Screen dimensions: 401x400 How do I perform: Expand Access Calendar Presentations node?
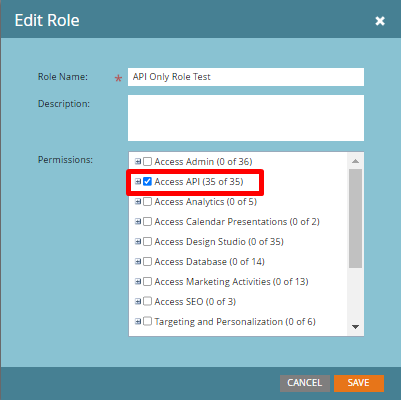tap(138, 222)
